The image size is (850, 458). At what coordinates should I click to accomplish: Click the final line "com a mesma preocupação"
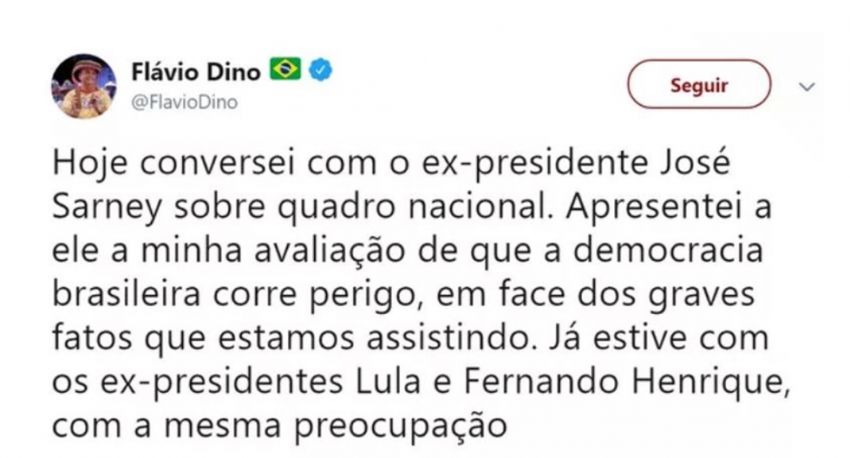coord(273,427)
